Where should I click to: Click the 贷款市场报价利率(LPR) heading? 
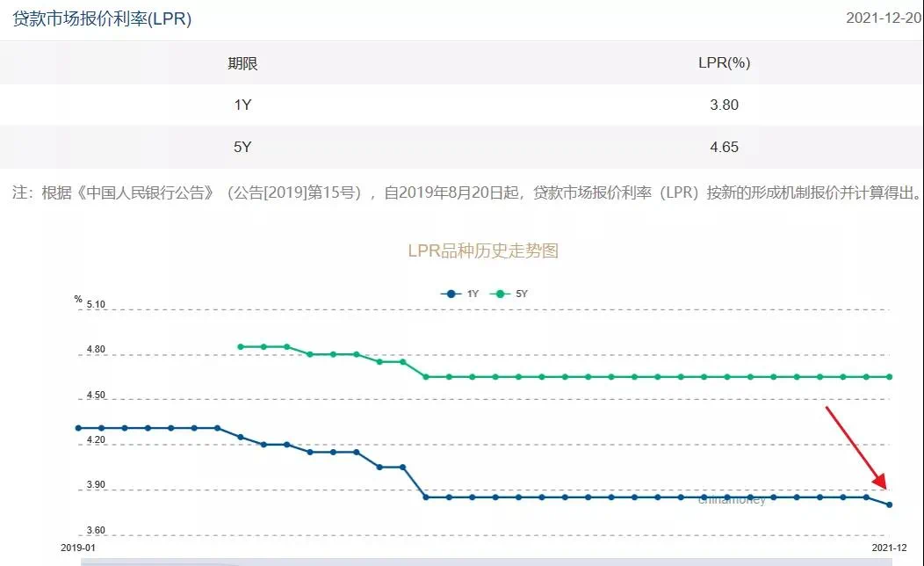(x=102, y=18)
